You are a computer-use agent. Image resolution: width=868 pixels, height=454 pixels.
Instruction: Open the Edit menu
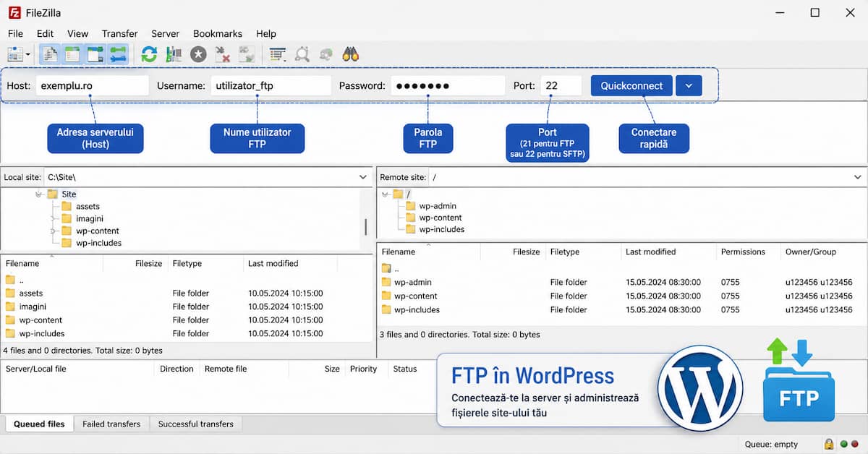click(45, 33)
